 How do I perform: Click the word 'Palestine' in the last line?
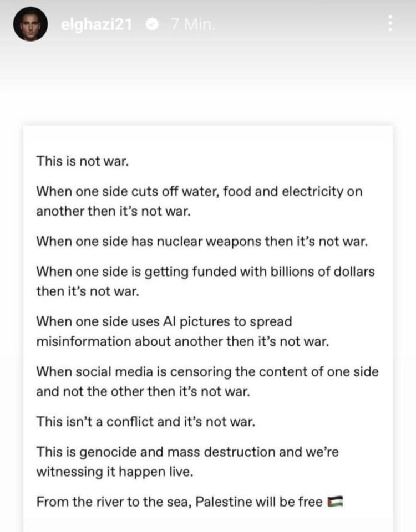pos(224,502)
